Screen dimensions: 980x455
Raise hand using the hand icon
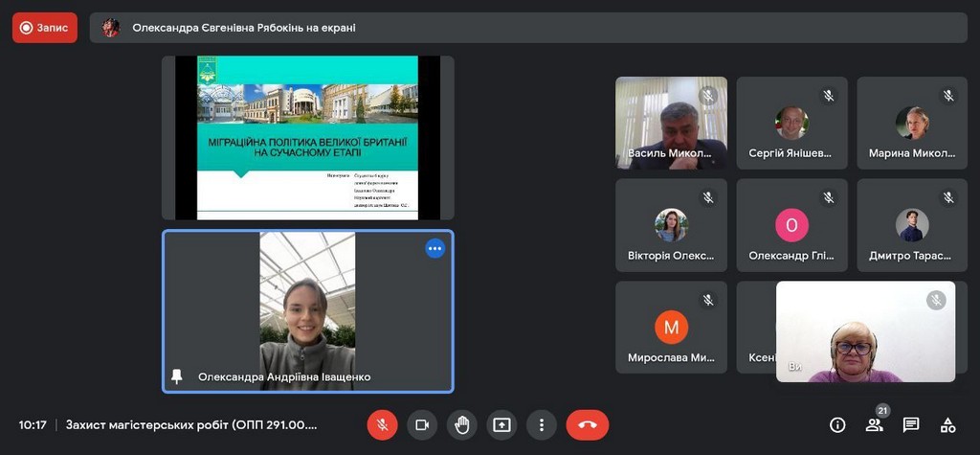(x=461, y=424)
